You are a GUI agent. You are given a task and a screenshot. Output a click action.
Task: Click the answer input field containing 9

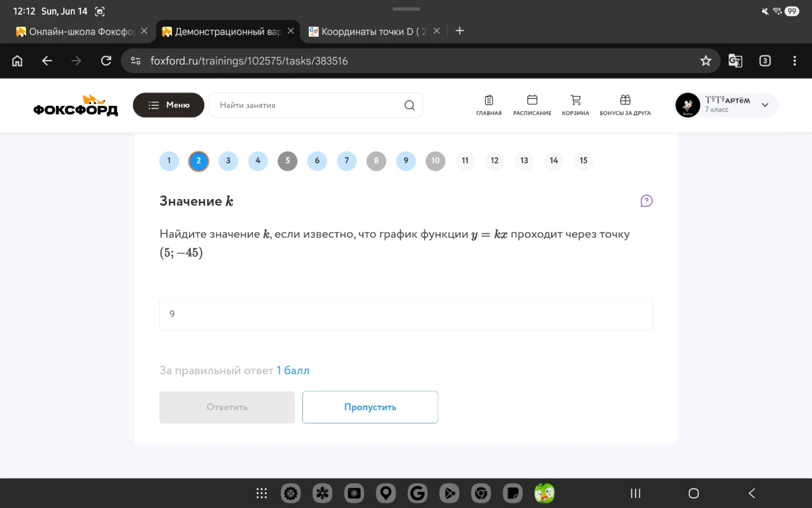(x=406, y=314)
